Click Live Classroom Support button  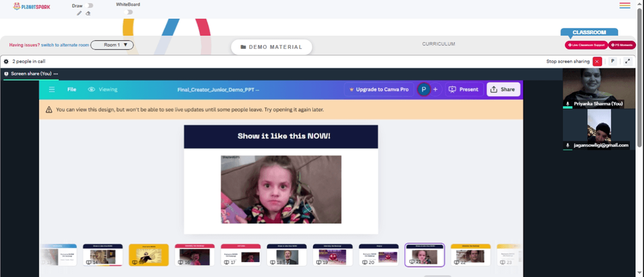click(586, 45)
